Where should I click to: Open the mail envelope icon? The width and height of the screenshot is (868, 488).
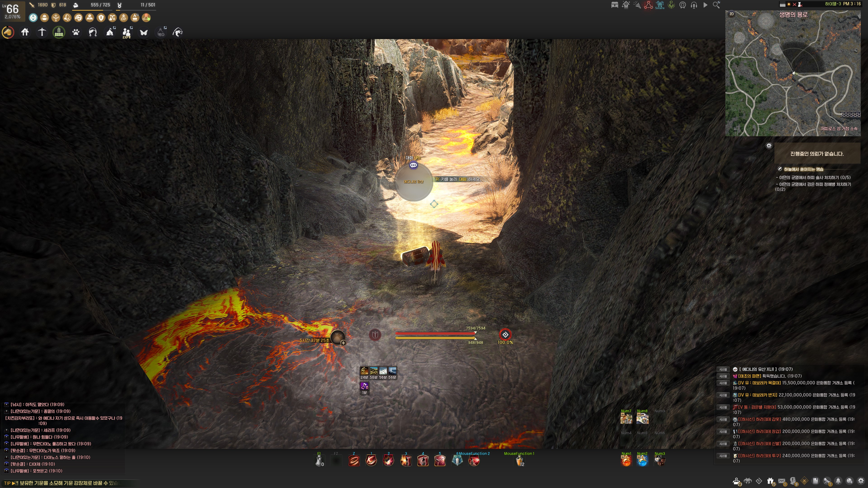(782, 481)
